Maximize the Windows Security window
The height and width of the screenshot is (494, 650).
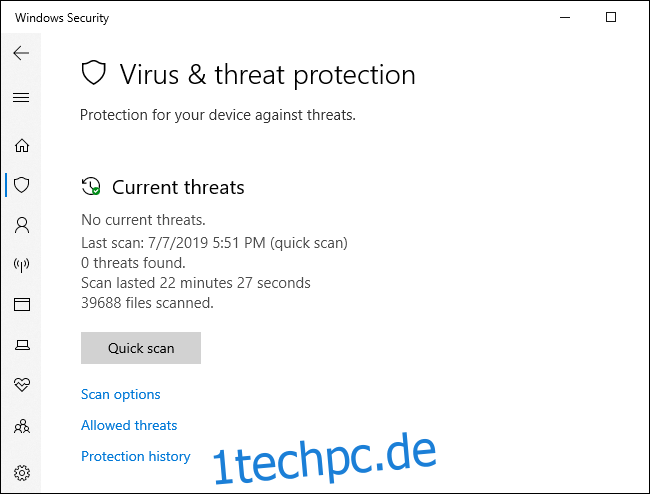(611, 17)
